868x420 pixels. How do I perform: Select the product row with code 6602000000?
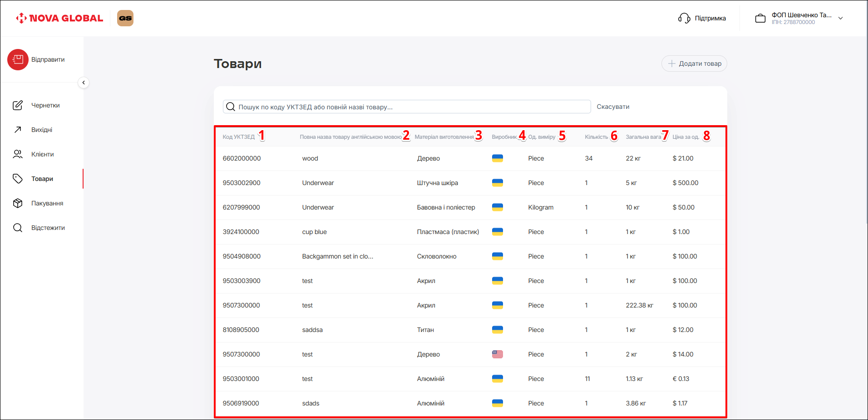coord(242,158)
